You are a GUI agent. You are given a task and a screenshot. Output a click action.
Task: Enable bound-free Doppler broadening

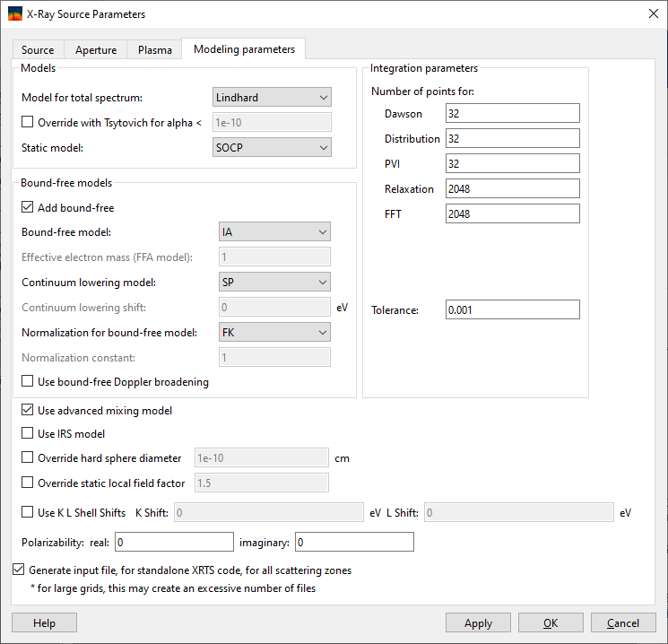27,382
